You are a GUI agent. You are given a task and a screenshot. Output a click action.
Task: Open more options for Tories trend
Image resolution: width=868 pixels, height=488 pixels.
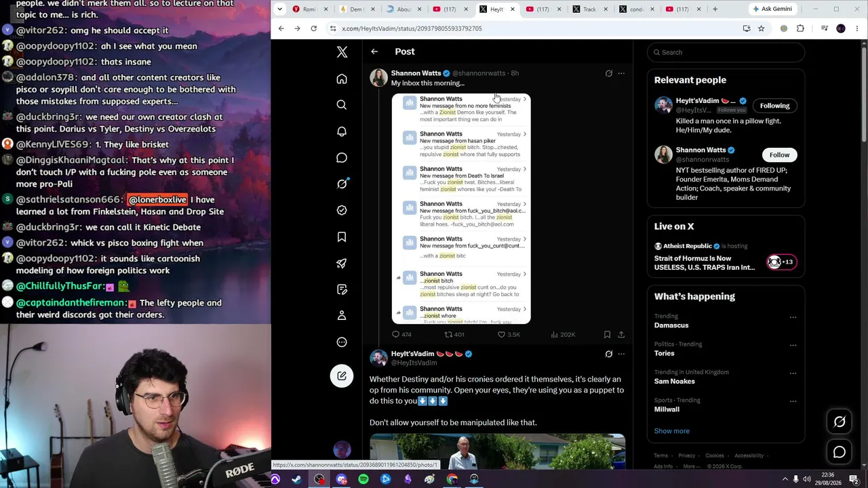(x=793, y=344)
